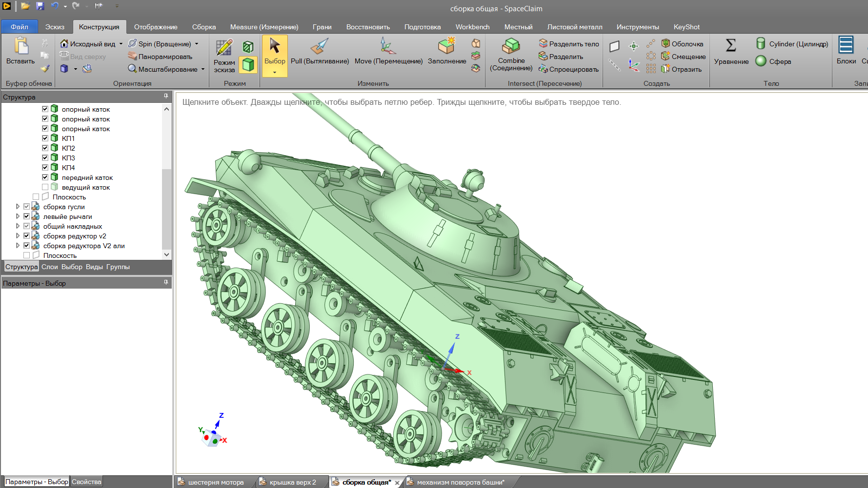Open the Исходный вид dropdown arrow
Viewport: 868px width, 488px height.
121,44
